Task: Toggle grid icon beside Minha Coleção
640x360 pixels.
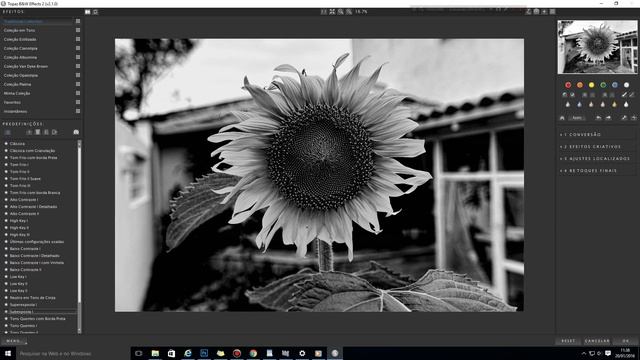Action: click(78, 93)
